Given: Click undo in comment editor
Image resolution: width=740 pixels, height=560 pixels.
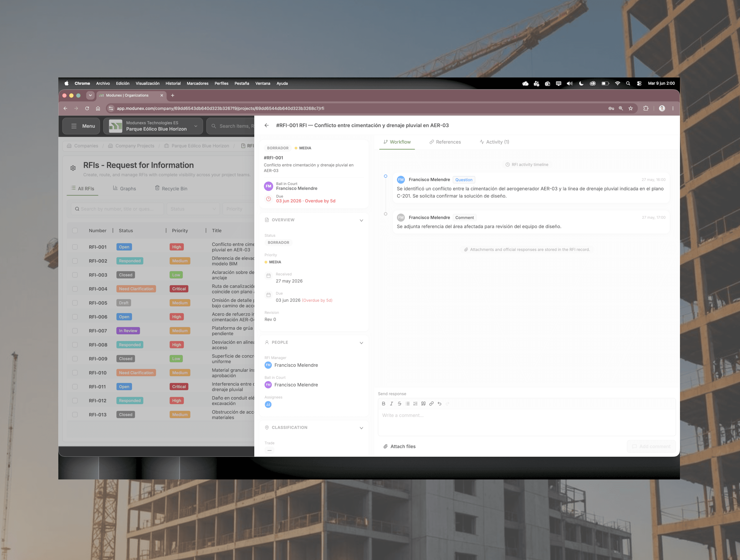Looking at the screenshot, I should click(440, 404).
